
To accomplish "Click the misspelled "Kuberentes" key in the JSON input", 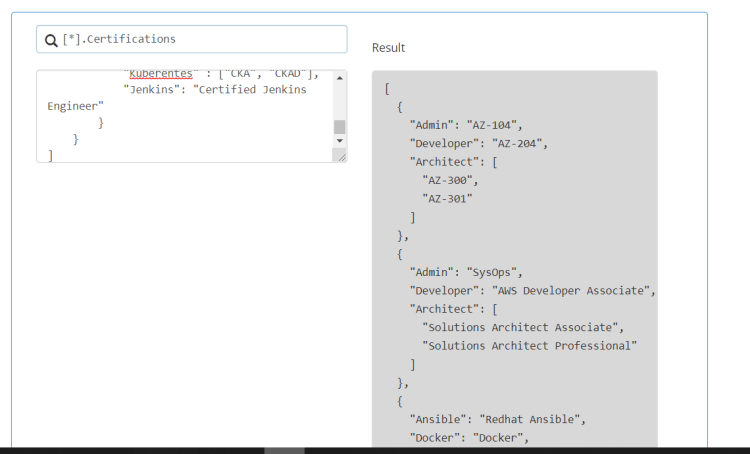I will click(161, 74).
